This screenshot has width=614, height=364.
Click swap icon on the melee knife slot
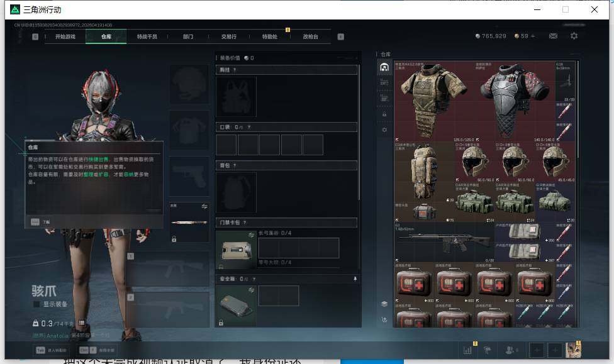click(x=204, y=206)
